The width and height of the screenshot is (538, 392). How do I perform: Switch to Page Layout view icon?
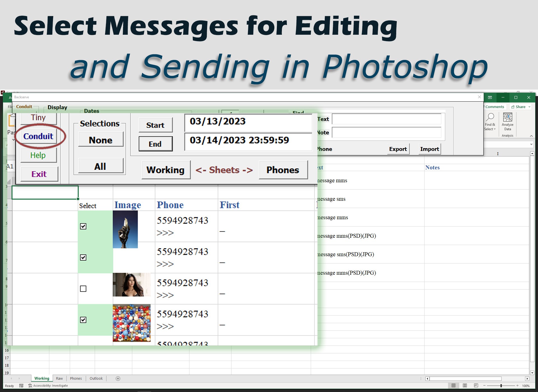(465, 386)
